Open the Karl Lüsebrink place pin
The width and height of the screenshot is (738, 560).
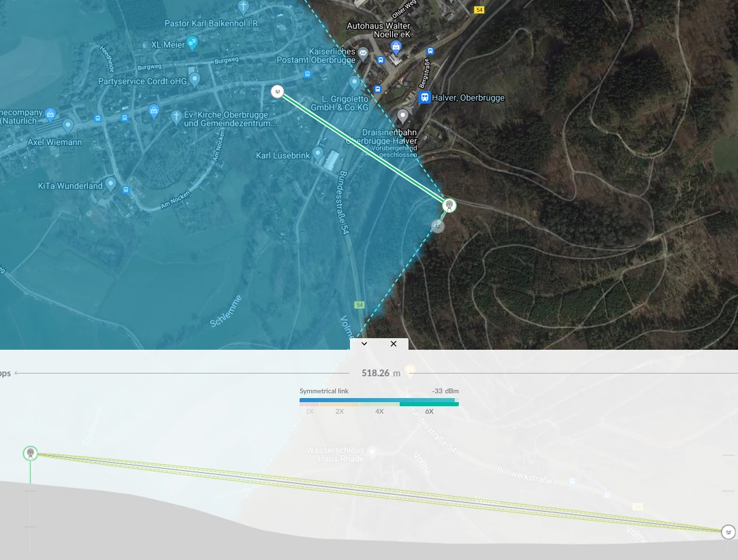[x=318, y=153]
